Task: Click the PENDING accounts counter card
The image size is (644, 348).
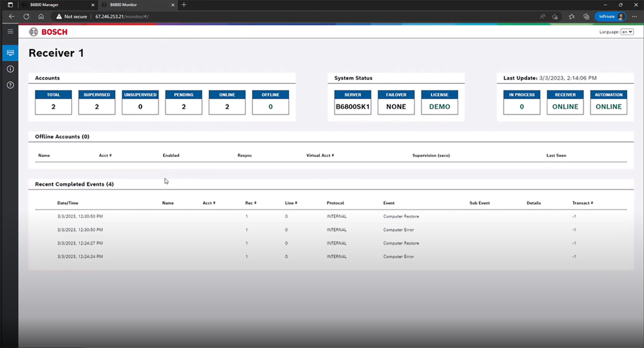Action: (183, 102)
